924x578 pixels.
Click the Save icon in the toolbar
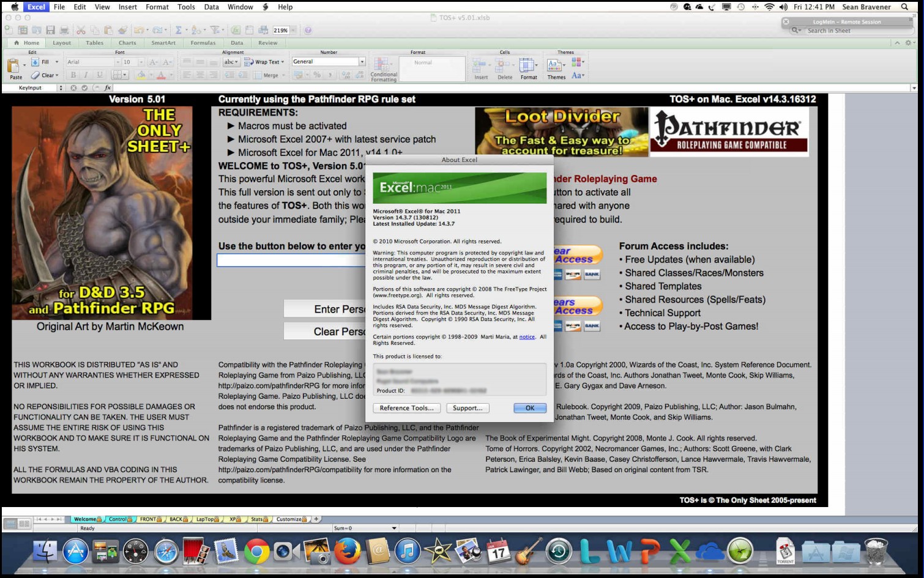[50, 30]
